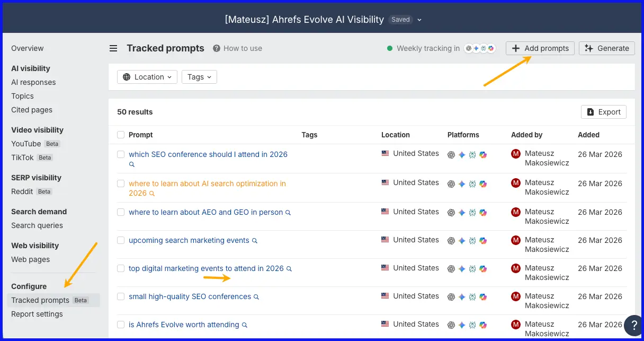Click Gemini platform icon in 'upcoming search marketing events' row
The height and width of the screenshot is (341, 644).
tap(462, 241)
